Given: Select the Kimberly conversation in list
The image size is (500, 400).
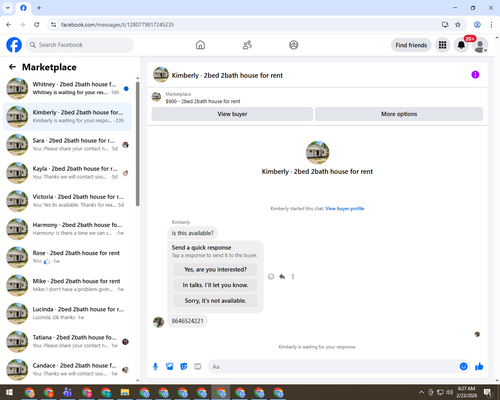Looking at the screenshot, I should [x=67, y=117].
